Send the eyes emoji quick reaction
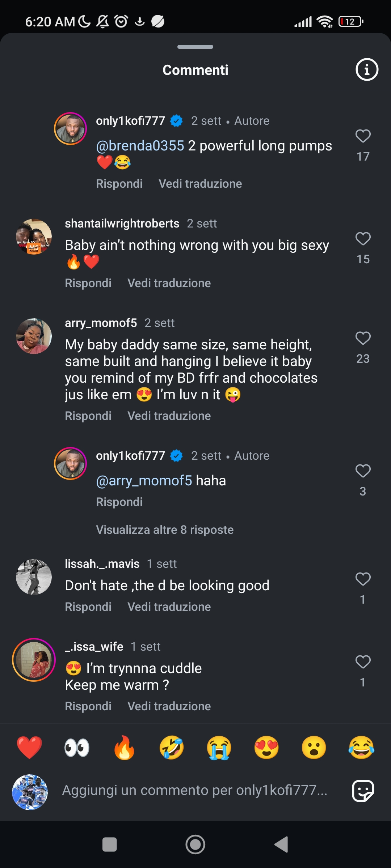Screen dimensions: 391x868 point(77,748)
